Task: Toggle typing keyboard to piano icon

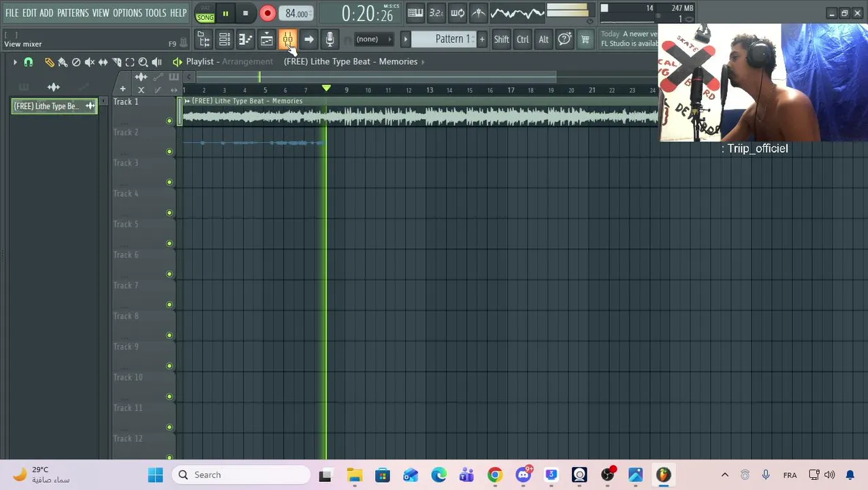Action: 415,13
